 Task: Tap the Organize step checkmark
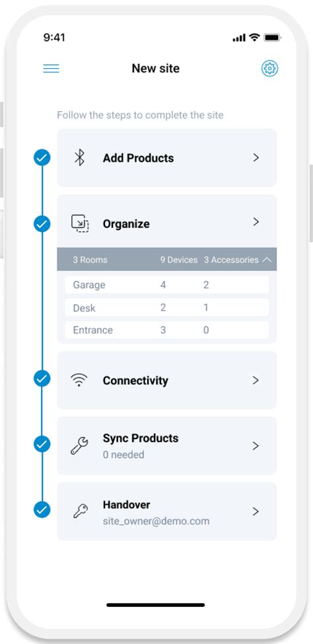[42, 224]
